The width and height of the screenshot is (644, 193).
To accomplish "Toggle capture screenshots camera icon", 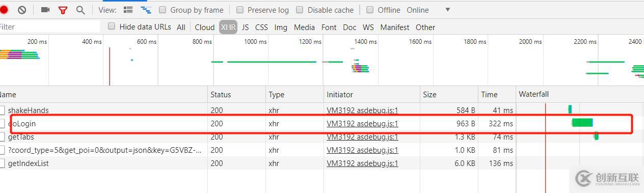I will [x=45, y=10].
